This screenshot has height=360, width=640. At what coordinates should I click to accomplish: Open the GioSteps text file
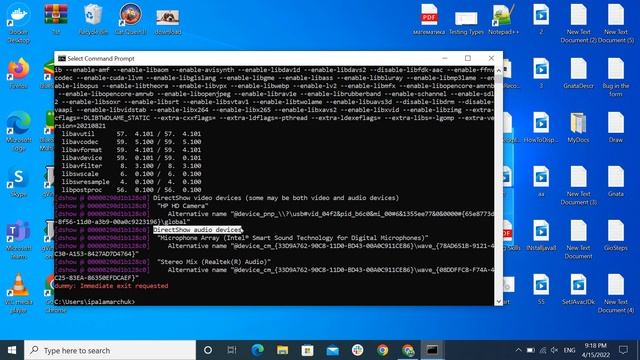[x=616, y=236]
